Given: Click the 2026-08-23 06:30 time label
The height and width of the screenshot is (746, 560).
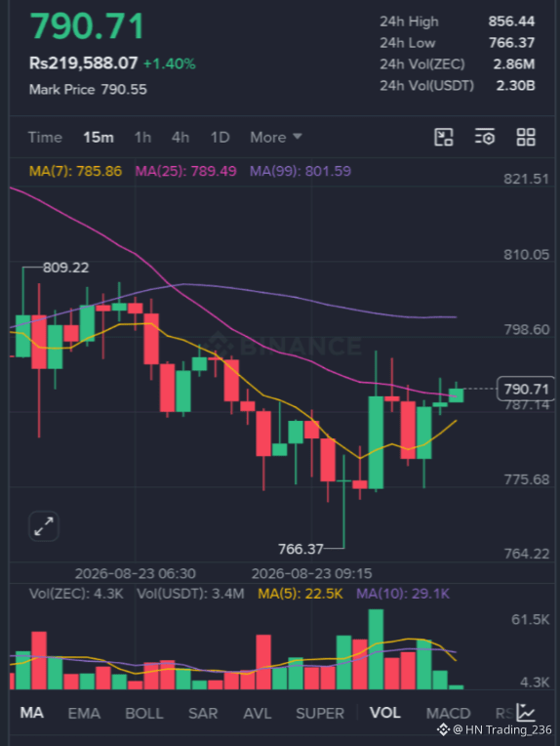Looking at the screenshot, I should pos(135,573).
